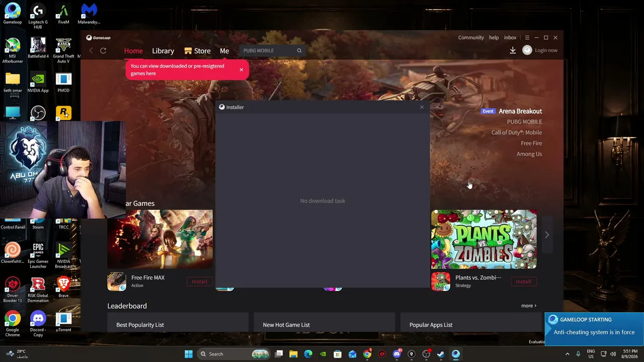Install Free Fire MAX
This screenshot has height=362, width=644.
pos(199,282)
